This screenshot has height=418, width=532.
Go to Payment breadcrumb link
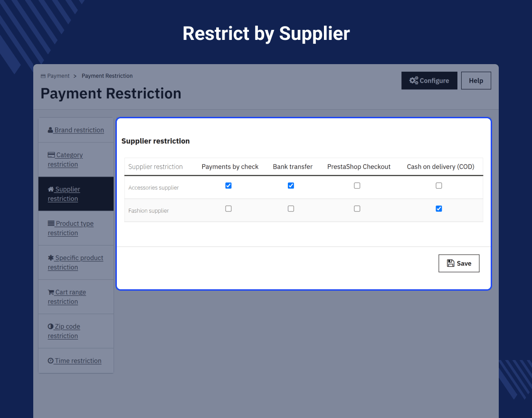point(58,76)
